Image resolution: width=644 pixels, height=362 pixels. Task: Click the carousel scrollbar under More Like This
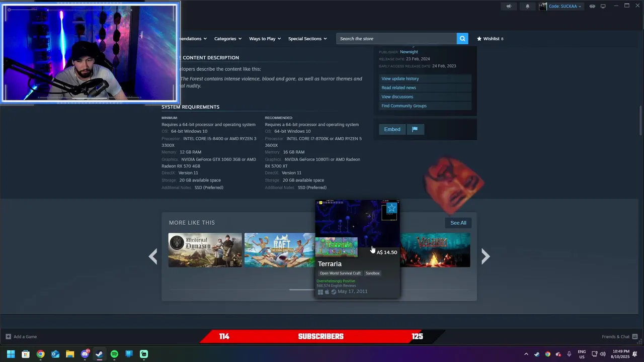click(302, 290)
